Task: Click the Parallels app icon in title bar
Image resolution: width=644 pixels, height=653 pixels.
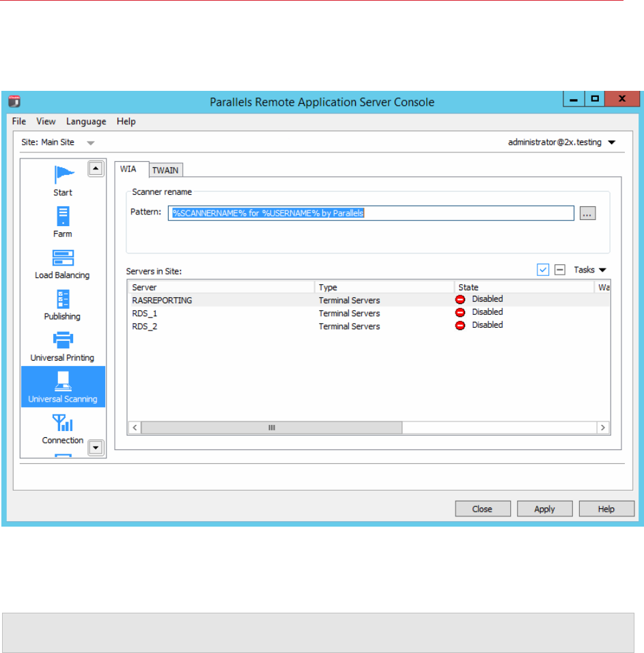Action: 14,101
